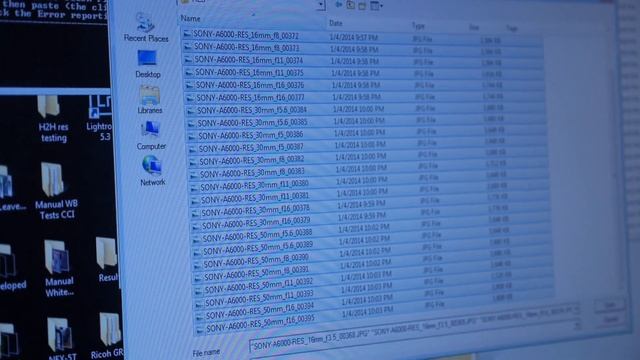Select file SONY-A6000-RES_16mm_f11_00375

click(249, 72)
